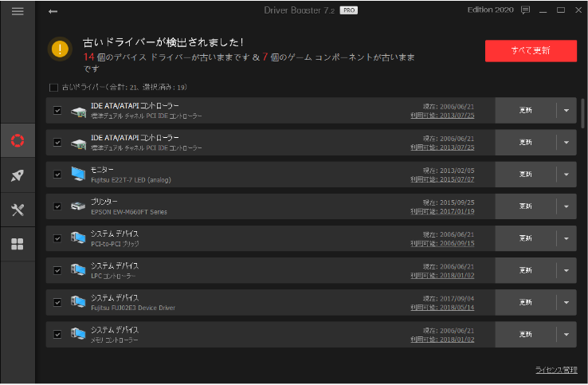
Task: Uncheck the Fujitsu E22T-7 monitor checkbox
Action: click(57, 174)
